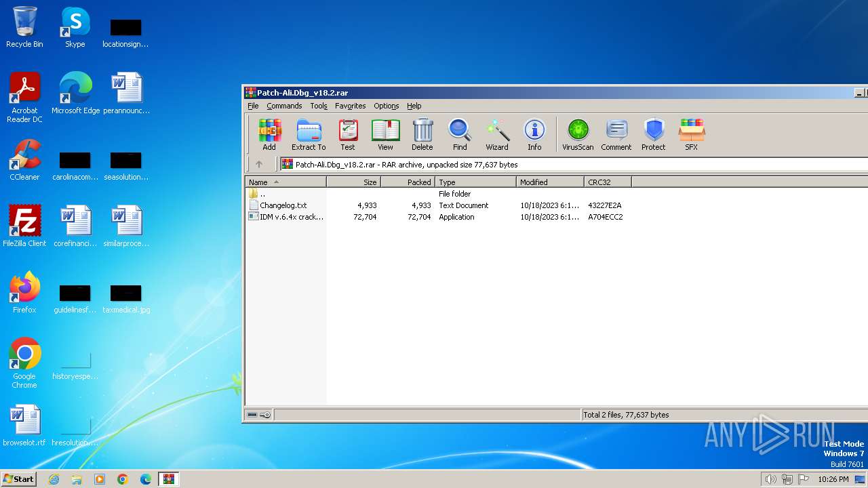
Task: Show archive Info
Action: (x=534, y=134)
